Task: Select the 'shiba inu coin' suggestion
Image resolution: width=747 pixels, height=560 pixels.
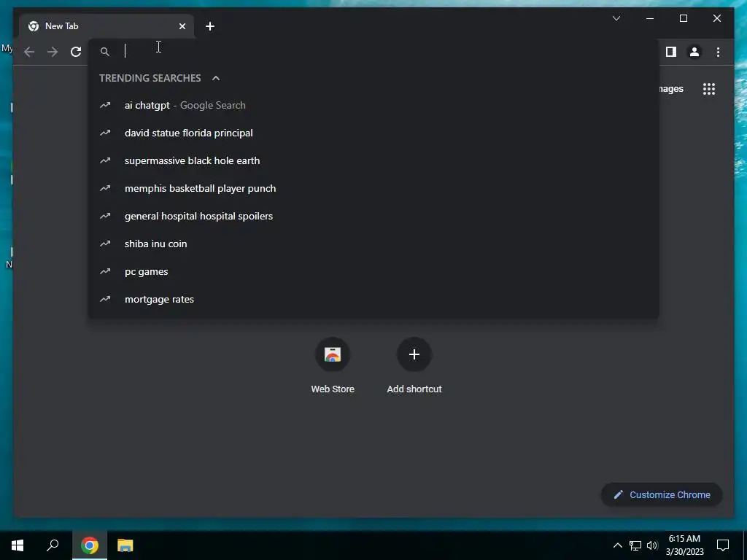Action: click(x=373, y=244)
